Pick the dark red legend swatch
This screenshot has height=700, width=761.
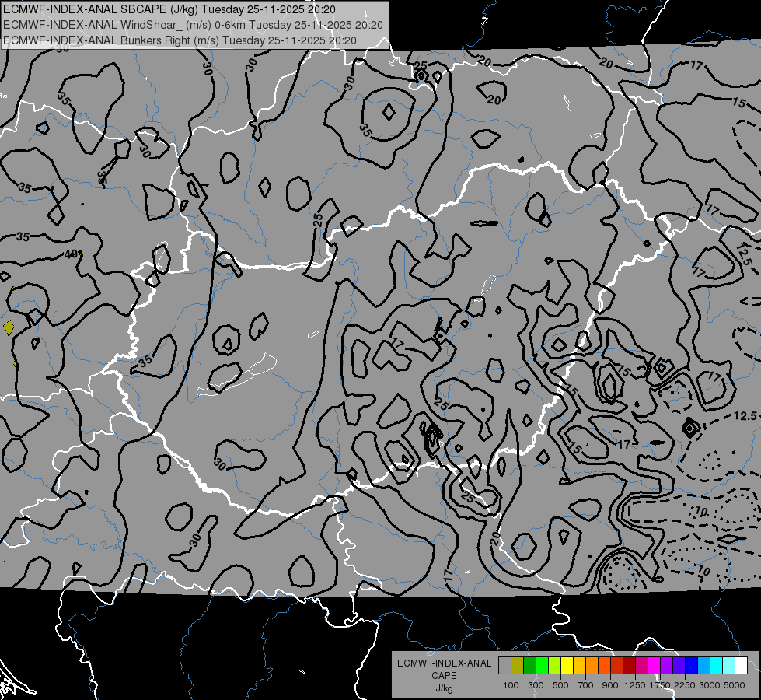tap(629, 665)
